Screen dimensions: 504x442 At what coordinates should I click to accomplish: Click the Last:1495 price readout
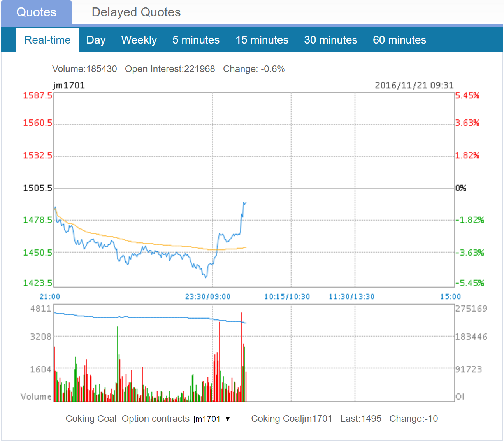pos(361,419)
